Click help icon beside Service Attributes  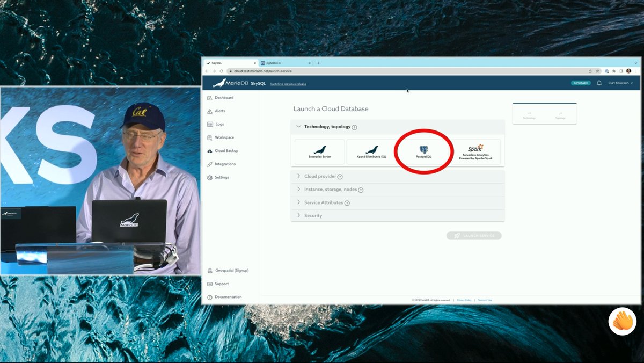(347, 203)
